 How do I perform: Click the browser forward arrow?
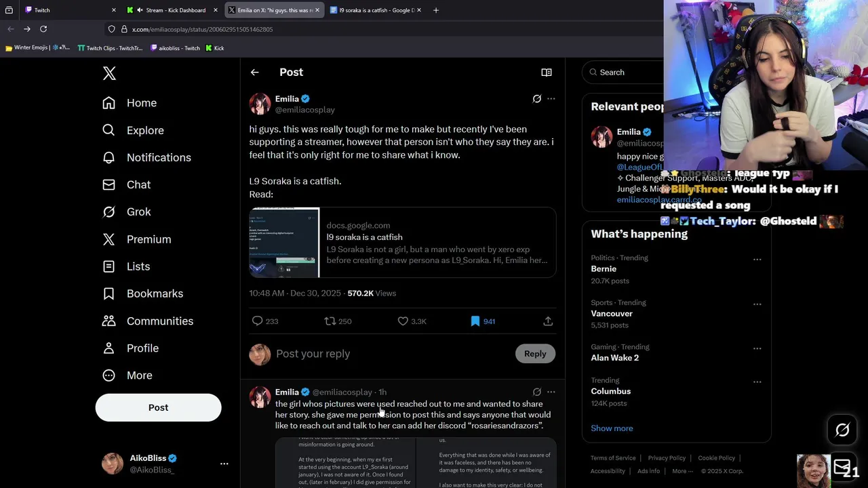[x=27, y=29]
